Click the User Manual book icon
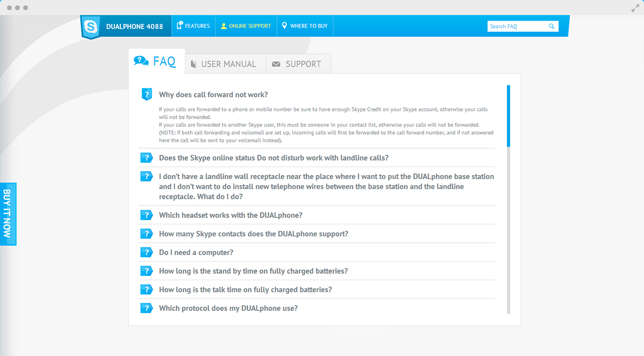This screenshot has width=644, height=356. pos(193,64)
